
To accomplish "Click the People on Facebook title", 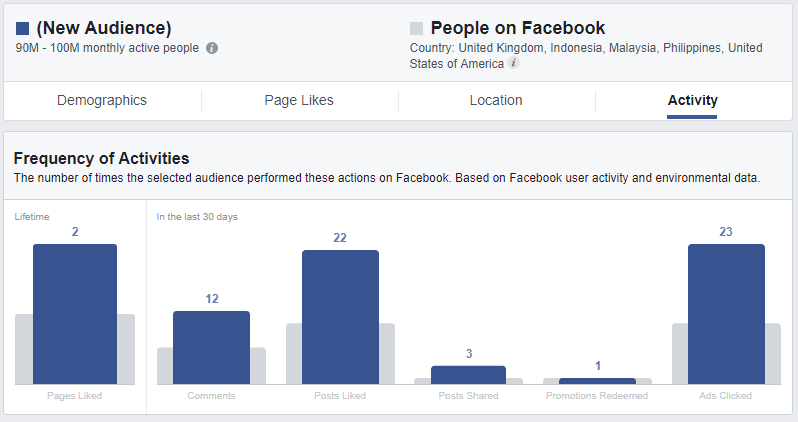I will (518, 28).
